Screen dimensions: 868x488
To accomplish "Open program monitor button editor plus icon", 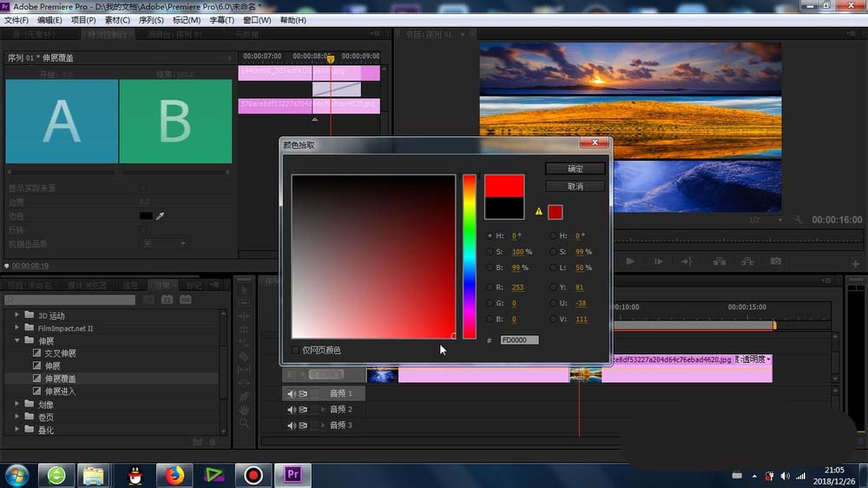I will [855, 264].
